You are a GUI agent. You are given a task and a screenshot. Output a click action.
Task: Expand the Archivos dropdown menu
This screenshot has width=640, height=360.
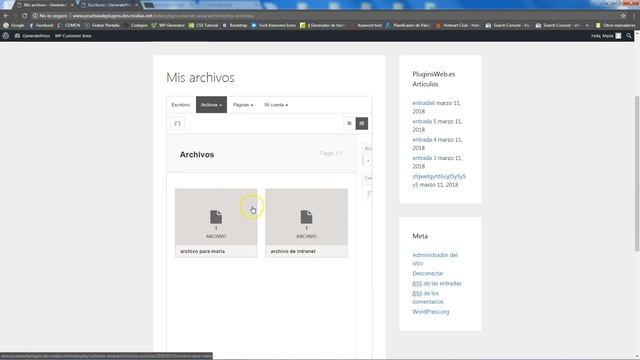click(x=211, y=105)
